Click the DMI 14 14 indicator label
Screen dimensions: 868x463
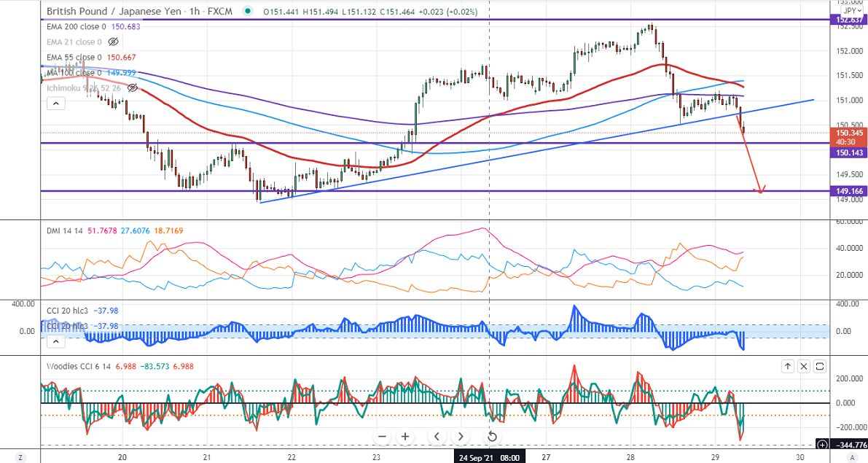(63, 229)
